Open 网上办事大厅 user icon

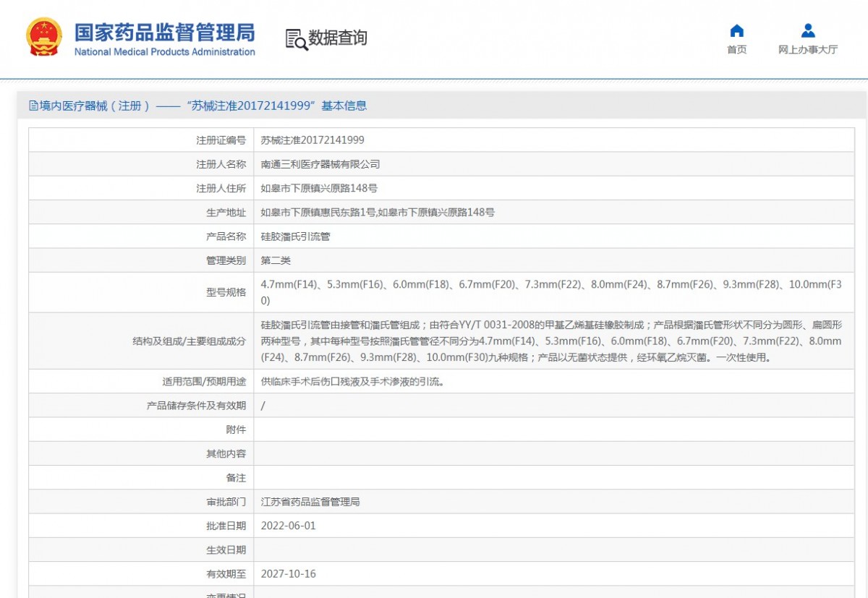coord(808,30)
